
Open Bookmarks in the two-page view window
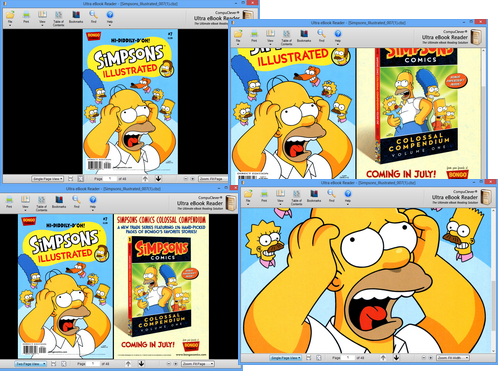[59, 202]
